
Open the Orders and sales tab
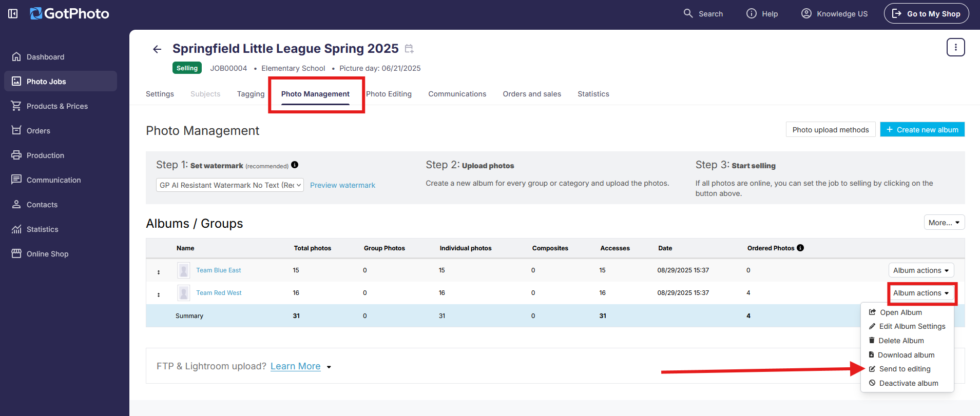click(x=532, y=94)
